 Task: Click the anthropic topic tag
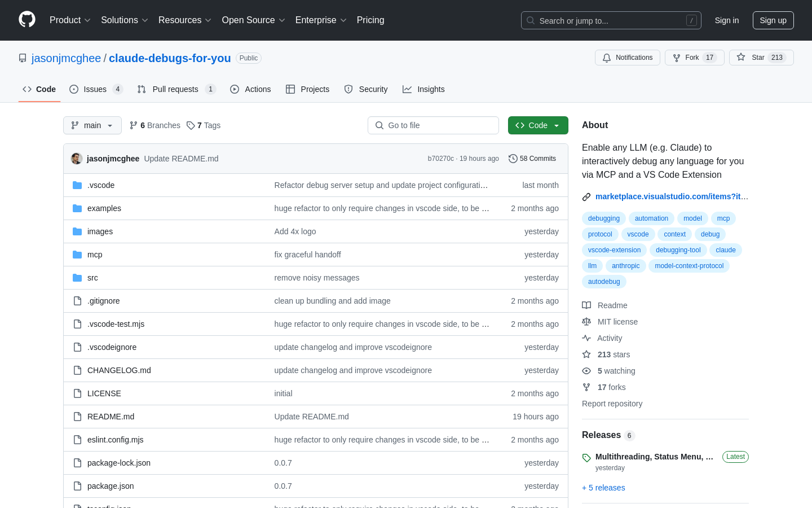[625, 266]
